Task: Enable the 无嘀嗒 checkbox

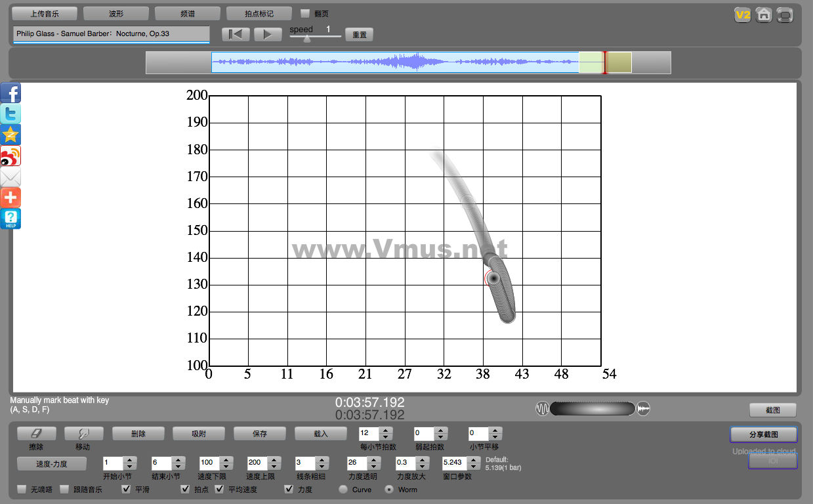Action: click(x=22, y=490)
